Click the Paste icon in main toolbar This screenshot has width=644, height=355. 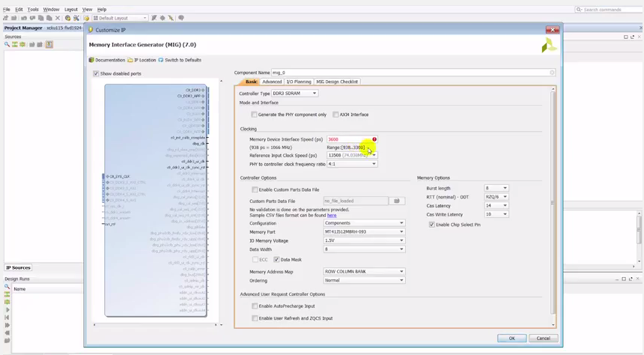tap(49, 18)
